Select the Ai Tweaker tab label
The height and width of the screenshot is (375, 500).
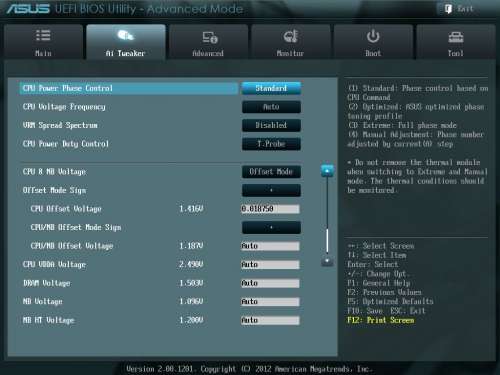[x=125, y=53]
